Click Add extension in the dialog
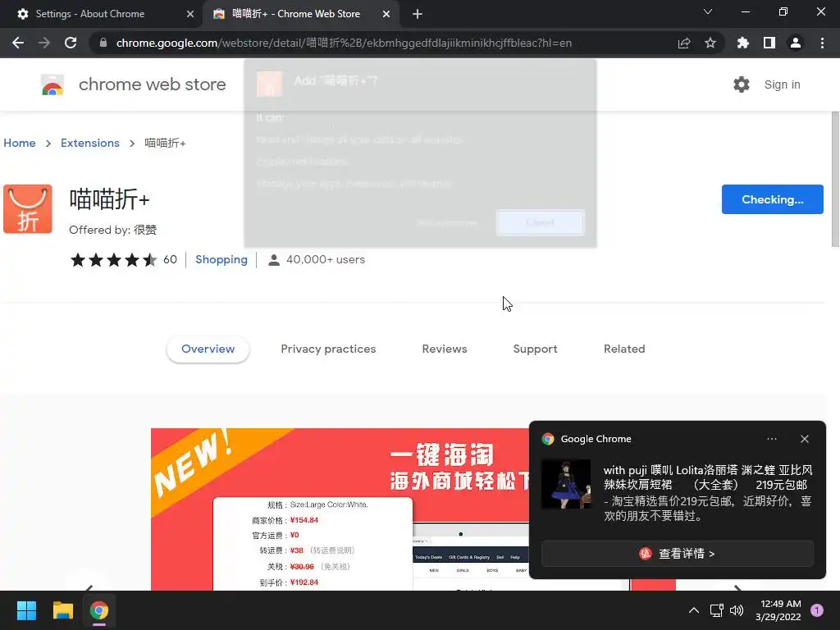This screenshot has height=630, width=840. tap(447, 222)
